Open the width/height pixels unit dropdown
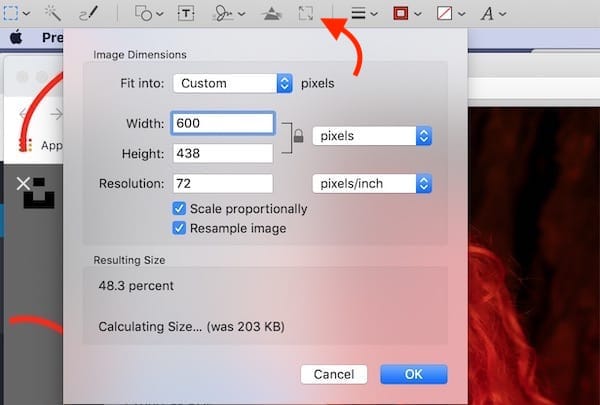Screen dimensions: 600x405 [372, 135]
